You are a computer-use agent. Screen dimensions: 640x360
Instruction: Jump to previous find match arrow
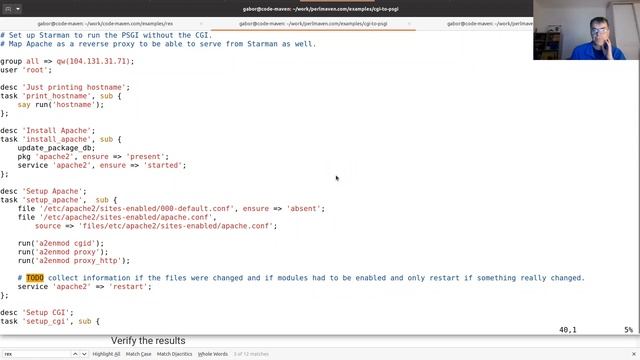[x=75, y=354]
